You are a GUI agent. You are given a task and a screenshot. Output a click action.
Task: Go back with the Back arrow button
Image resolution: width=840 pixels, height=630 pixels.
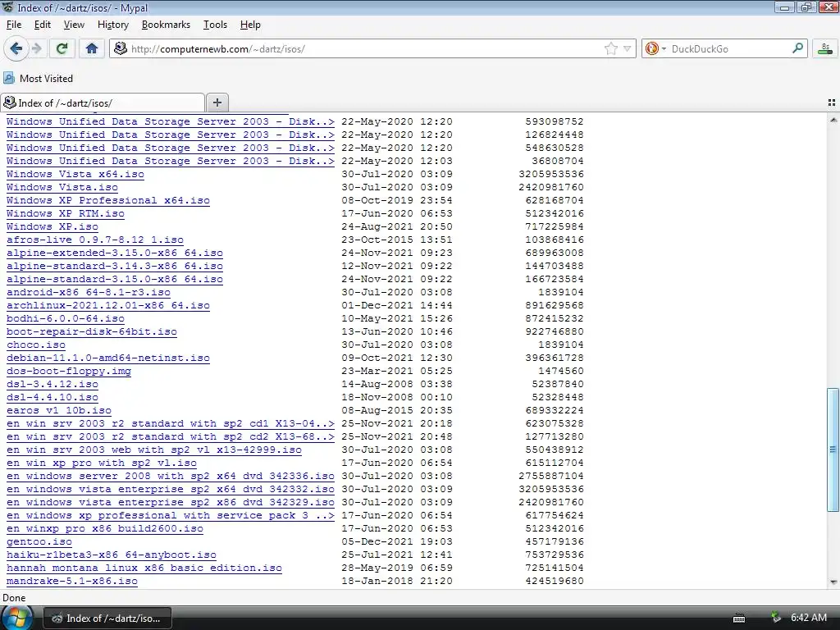[16, 48]
